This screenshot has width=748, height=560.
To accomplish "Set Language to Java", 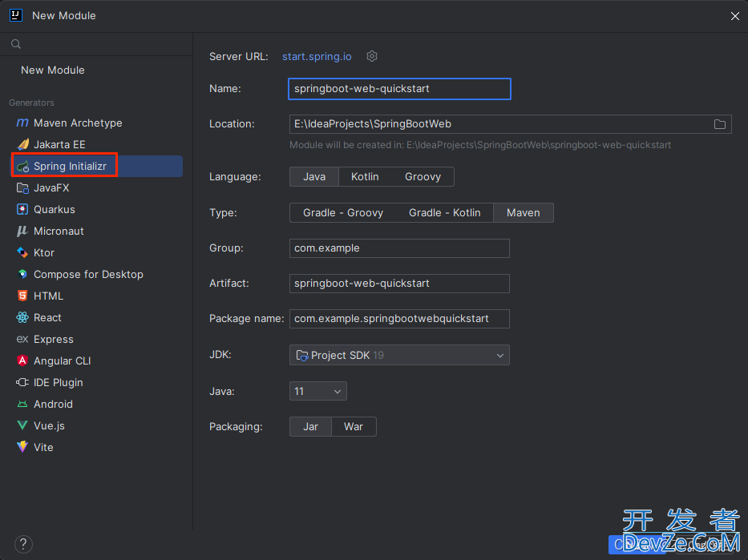I will 314,177.
